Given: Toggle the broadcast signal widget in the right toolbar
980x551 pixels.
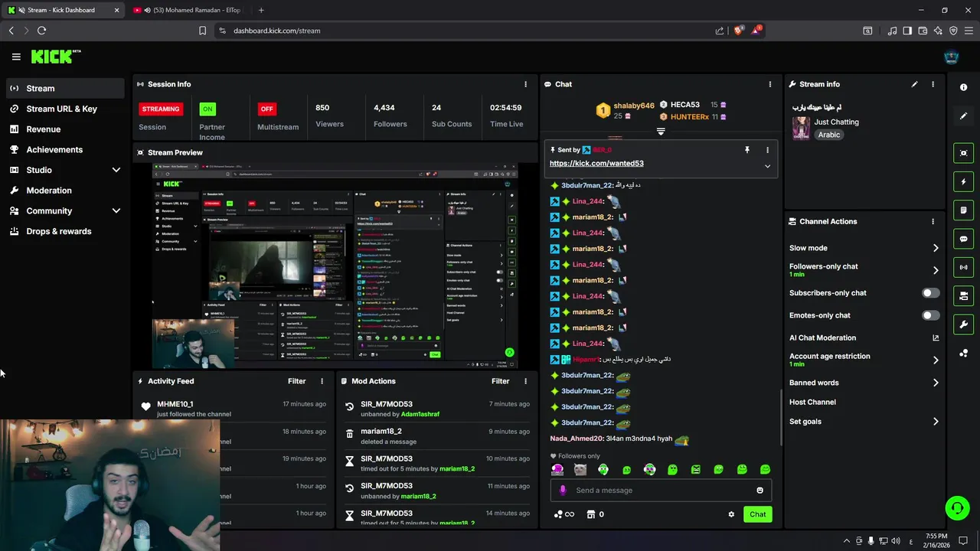Looking at the screenshot, I should pyautogui.click(x=963, y=267).
